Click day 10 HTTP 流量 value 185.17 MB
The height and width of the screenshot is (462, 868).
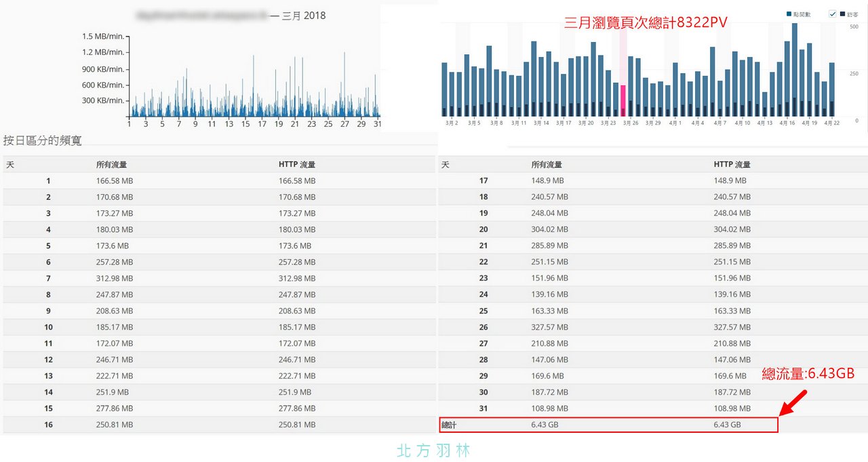[297, 327]
